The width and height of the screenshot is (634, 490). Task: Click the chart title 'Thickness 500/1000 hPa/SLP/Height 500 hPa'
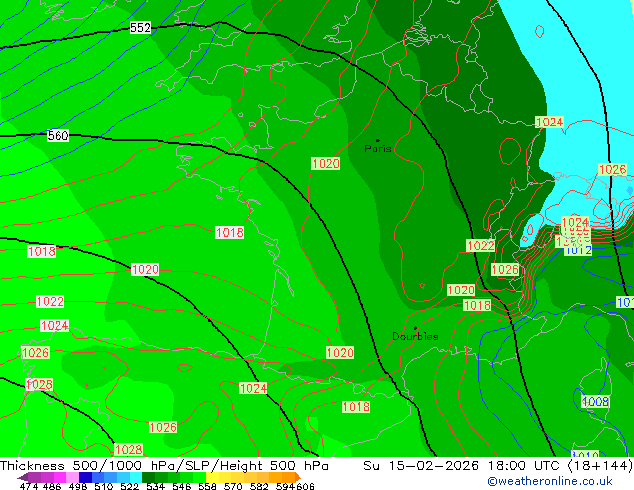tap(164, 466)
